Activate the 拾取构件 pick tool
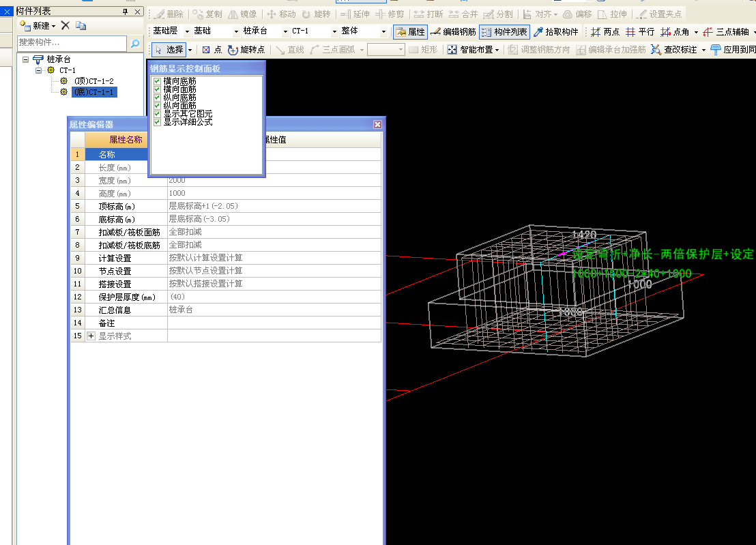The width and height of the screenshot is (756, 545). click(556, 32)
